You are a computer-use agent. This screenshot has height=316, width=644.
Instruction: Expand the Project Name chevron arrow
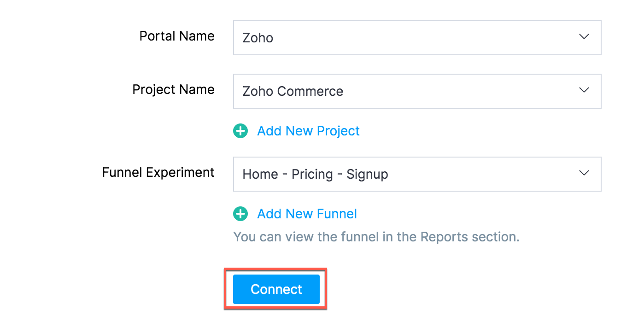point(584,90)
